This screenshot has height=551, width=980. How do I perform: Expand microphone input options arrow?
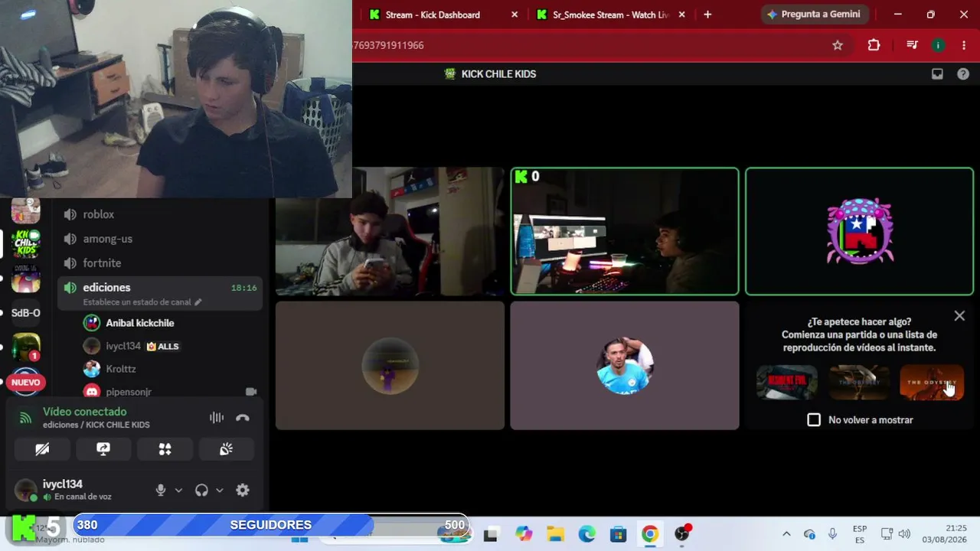178,491
